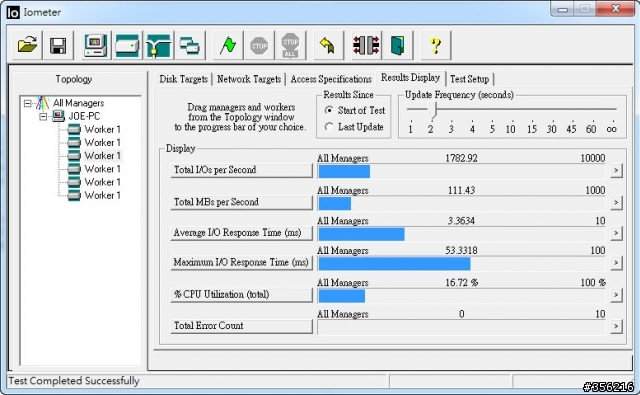This screenshot has height=395, width=640.
Task: Switch to the Network Targets tab
Action: [x=249, y=79]
